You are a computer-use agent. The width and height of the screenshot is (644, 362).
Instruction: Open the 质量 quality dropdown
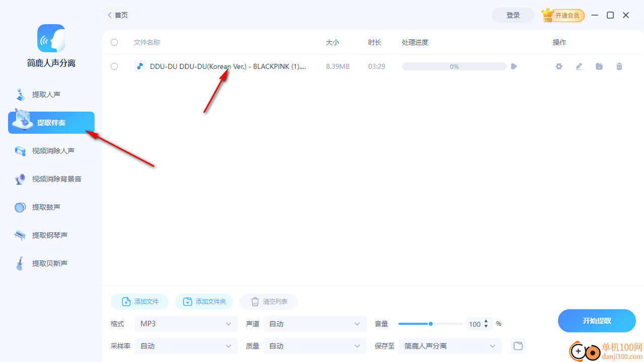tap(315, 346)
